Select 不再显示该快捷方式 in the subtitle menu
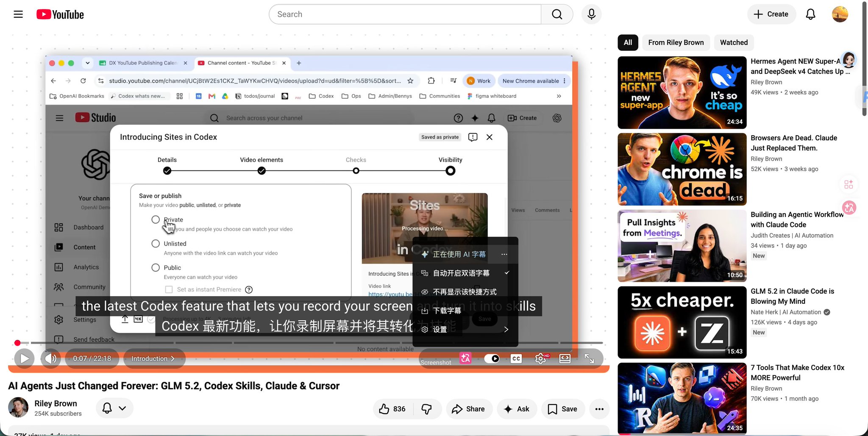The image size is (868, 436). [x=465, y=292]
